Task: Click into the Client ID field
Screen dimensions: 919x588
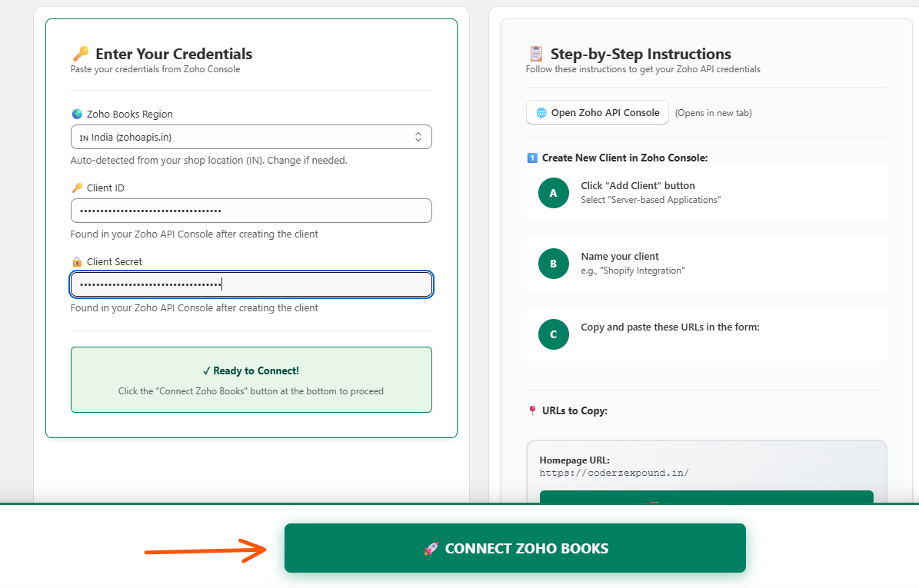Action: click(251, 211)
